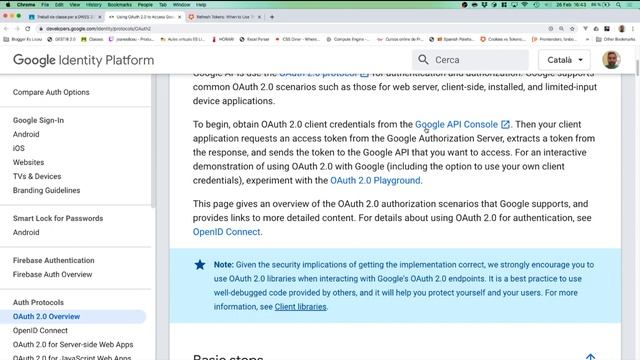Open Compare Auth Options in sidebar
Viewport: 640px width, 360px height.
click(x=51, y=92)
